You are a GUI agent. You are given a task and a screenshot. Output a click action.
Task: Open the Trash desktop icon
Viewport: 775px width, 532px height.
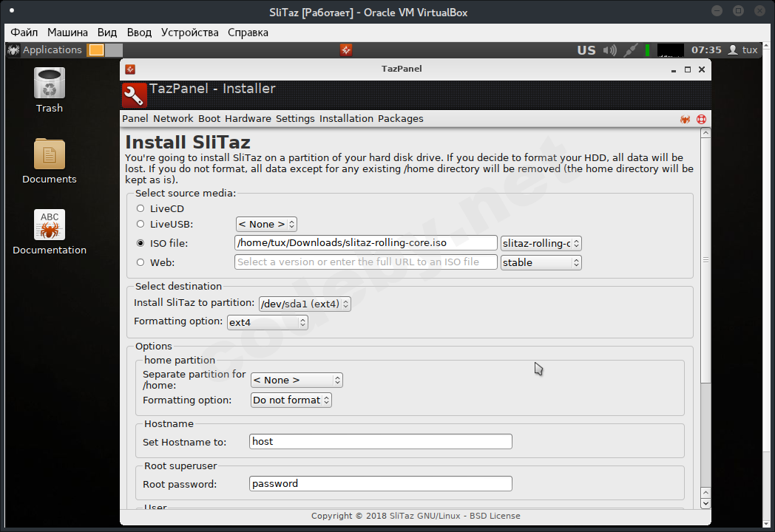pyautogui.click(x=50, y=83)
